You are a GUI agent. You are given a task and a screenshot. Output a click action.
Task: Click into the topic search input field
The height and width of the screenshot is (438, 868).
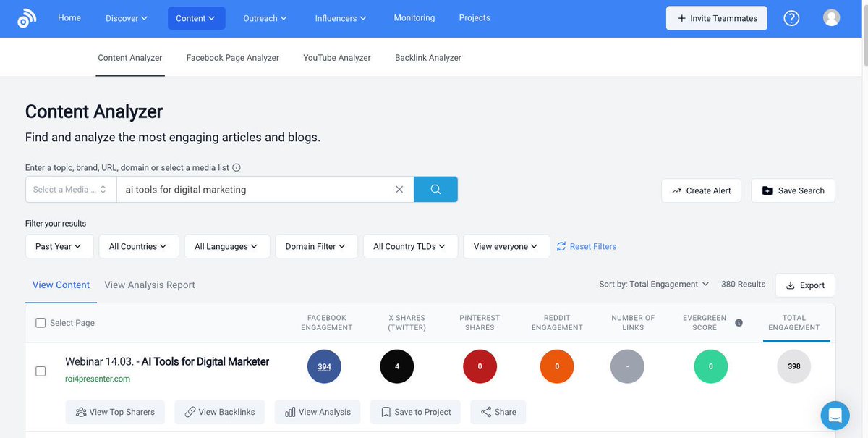[x=257, y=189]
